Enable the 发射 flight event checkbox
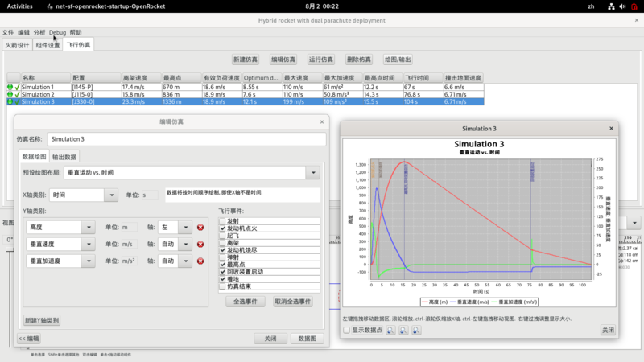The image size is (644, 362). click(x=223, y=221)
